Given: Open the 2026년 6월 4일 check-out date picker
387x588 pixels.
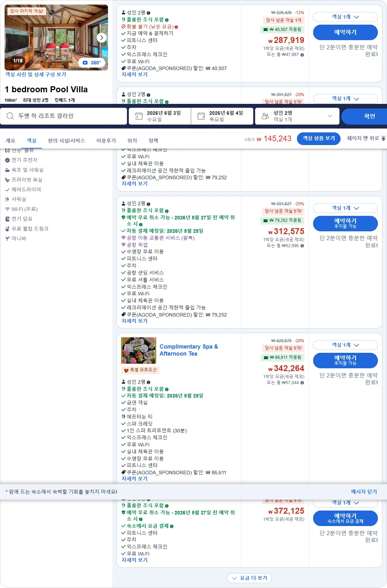Looking at the screenshot, I should coord(222,116).
